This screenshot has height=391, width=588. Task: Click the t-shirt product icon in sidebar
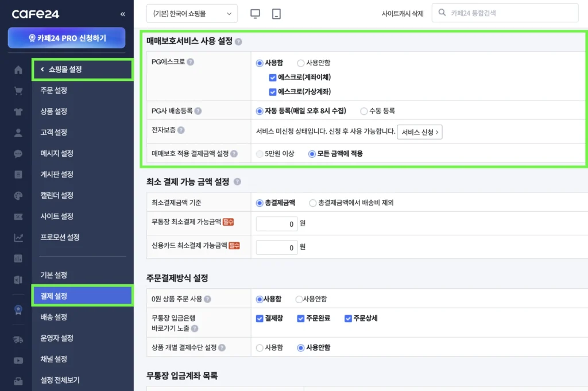coord(17,111)
